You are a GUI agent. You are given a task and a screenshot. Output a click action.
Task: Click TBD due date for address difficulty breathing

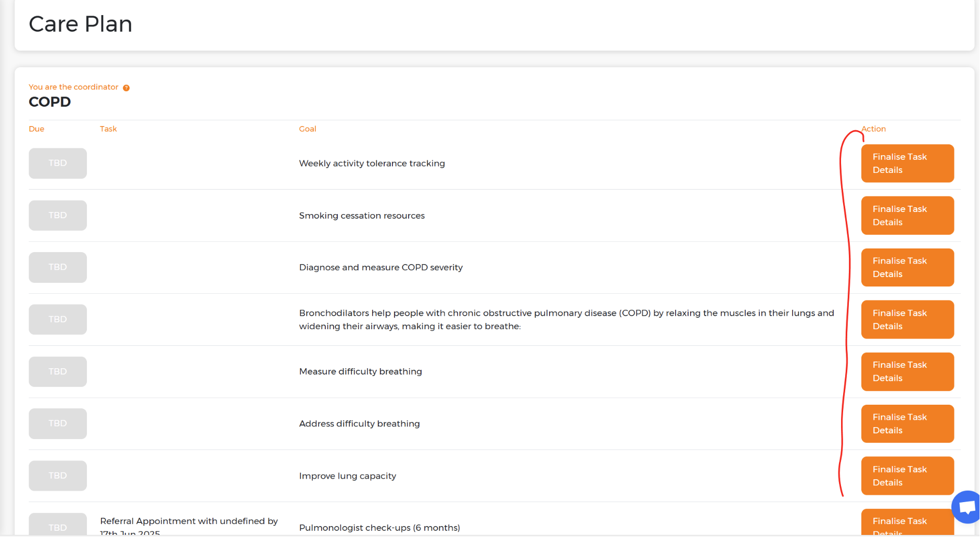click(58, 424)
